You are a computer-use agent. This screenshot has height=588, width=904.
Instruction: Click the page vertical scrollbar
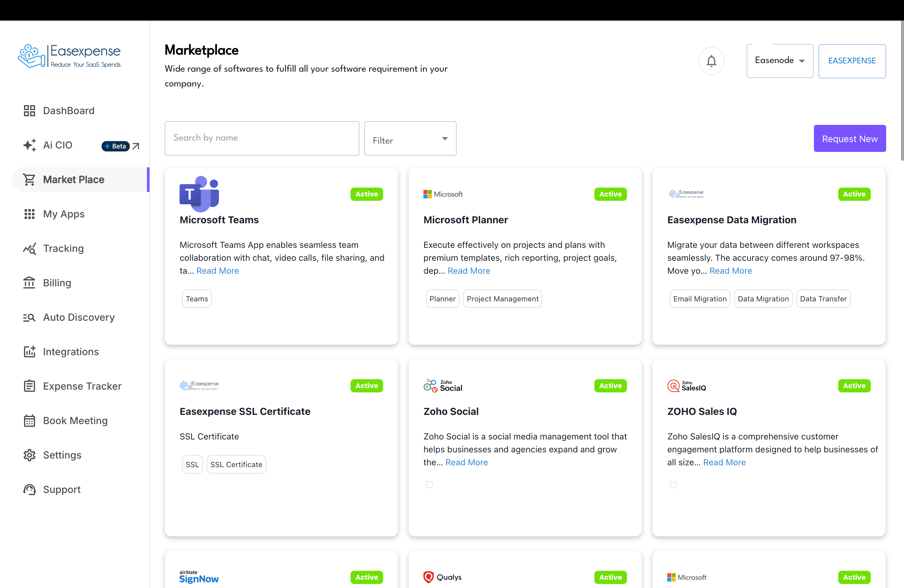tap(902, 91)
